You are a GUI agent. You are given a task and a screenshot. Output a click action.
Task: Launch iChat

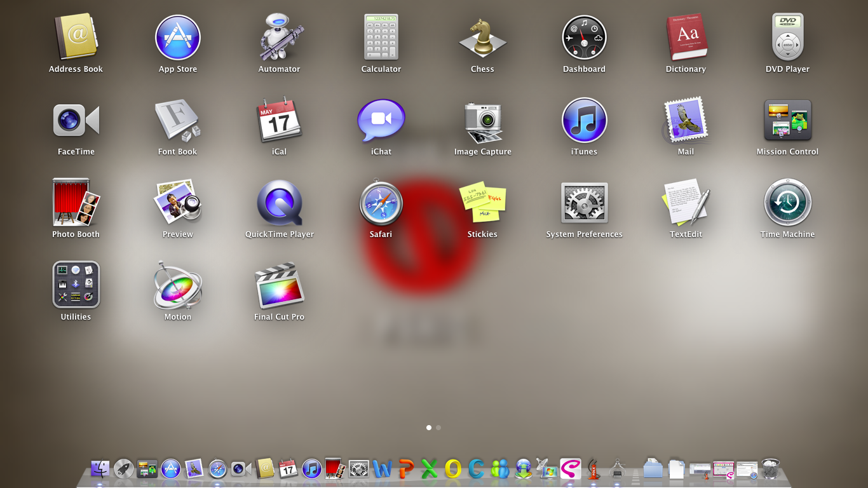coord(381,120)
